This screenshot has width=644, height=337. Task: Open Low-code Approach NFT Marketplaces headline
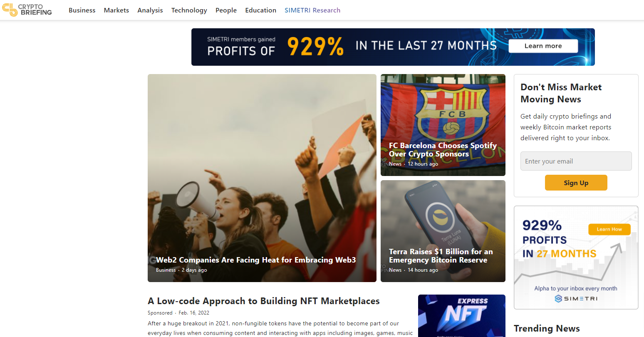264,301
